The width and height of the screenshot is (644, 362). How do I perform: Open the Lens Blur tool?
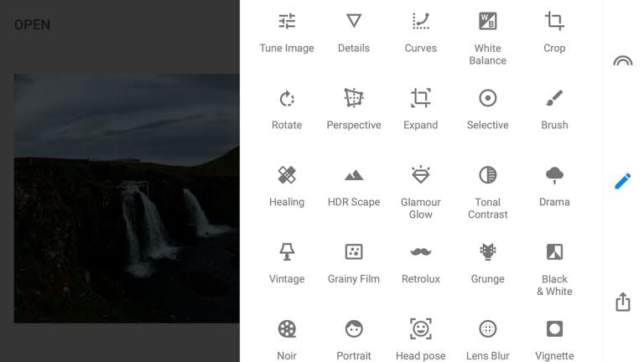(x=487, y=340)
